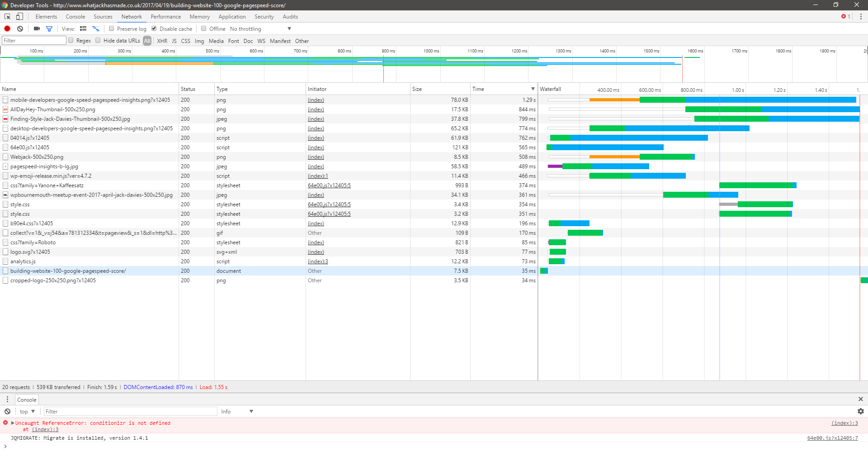Image resolution: width=868 pixels, height=475 pixels.
Task: Restore down the DevTools window
Action: tap(836, 5)
